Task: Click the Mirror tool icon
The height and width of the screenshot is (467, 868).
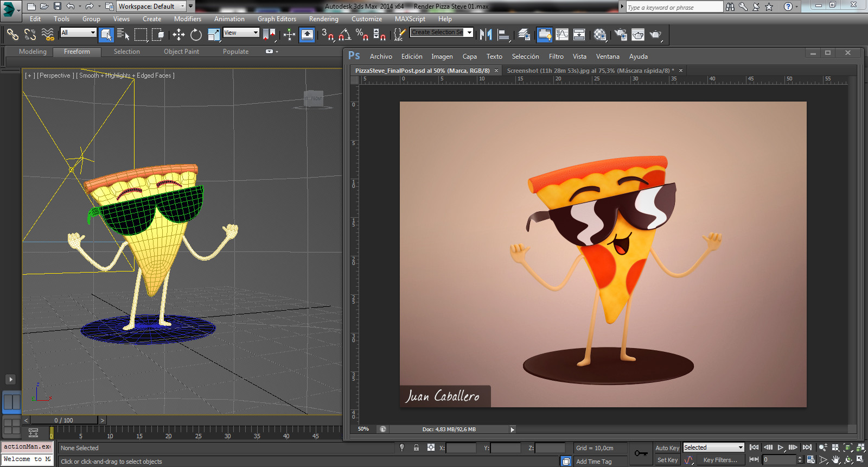Action: [x=486, y=35]
